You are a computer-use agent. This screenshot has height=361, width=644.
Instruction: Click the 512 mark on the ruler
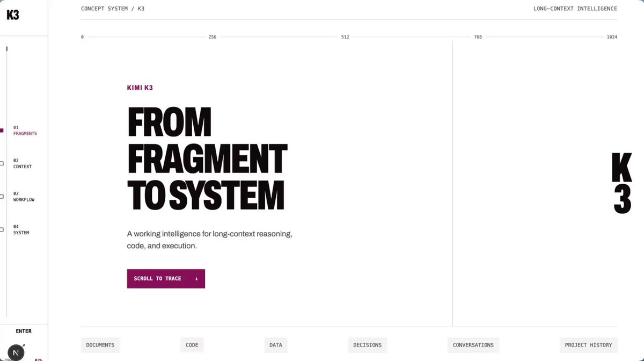tap(345, 37)
